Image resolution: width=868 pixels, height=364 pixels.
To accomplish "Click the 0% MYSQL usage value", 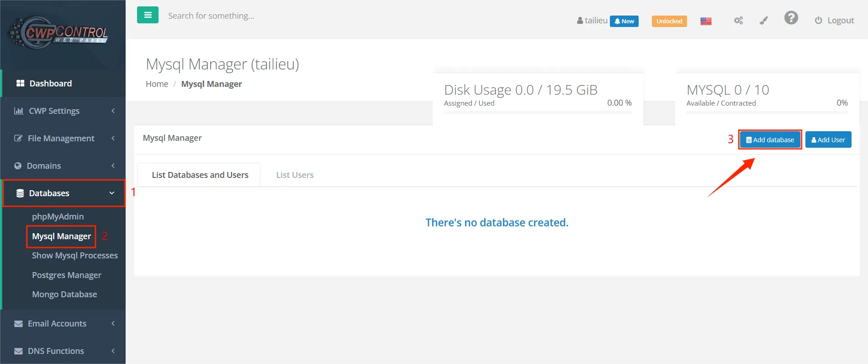I will (842, 103).
